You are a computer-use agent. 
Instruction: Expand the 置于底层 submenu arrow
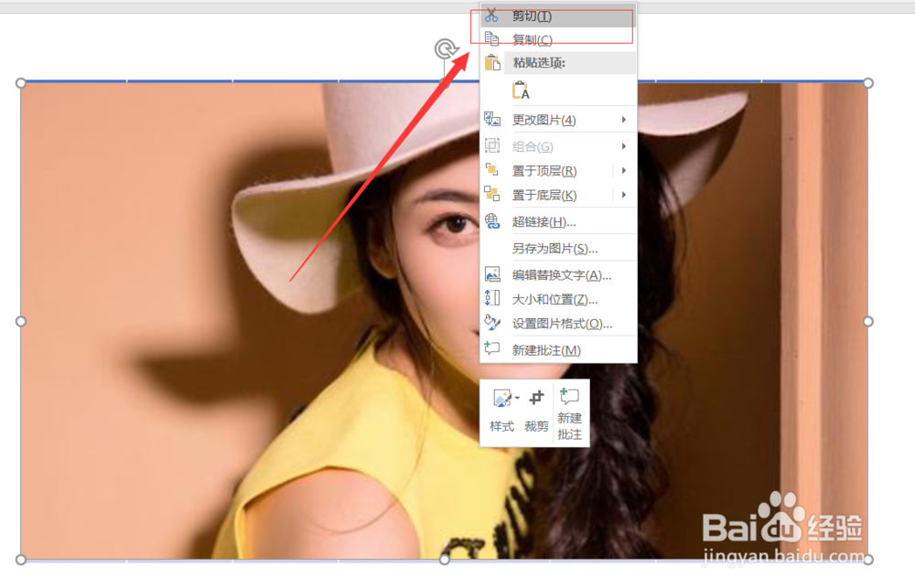pyautogui.click(x=624, y=195)
